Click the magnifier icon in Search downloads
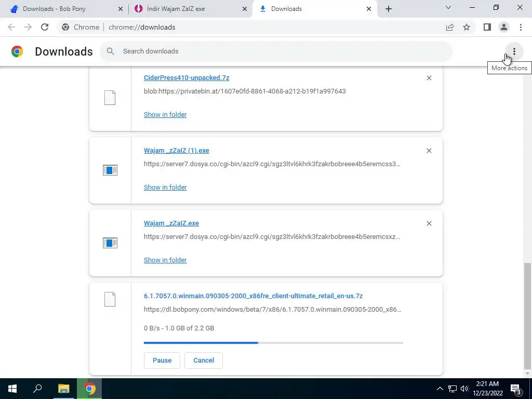This screenshot has height=399, width=532. [x=110, y=51]
